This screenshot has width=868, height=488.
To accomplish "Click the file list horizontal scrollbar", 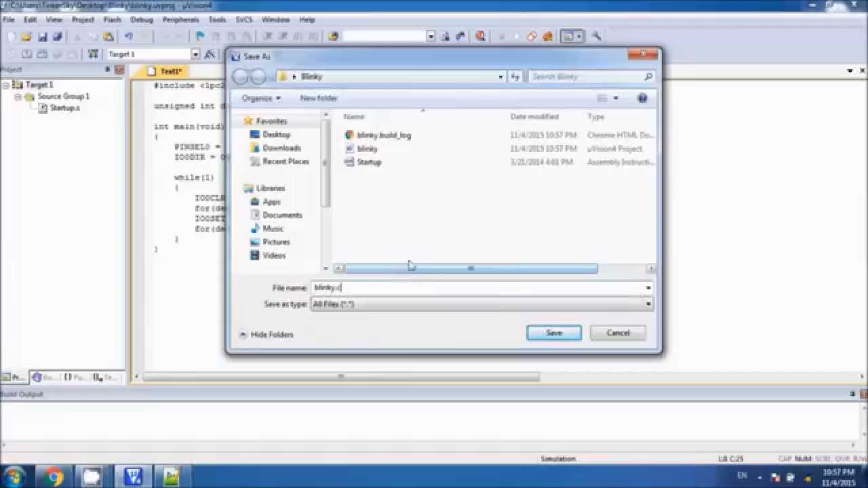I will tap(471, 268).
